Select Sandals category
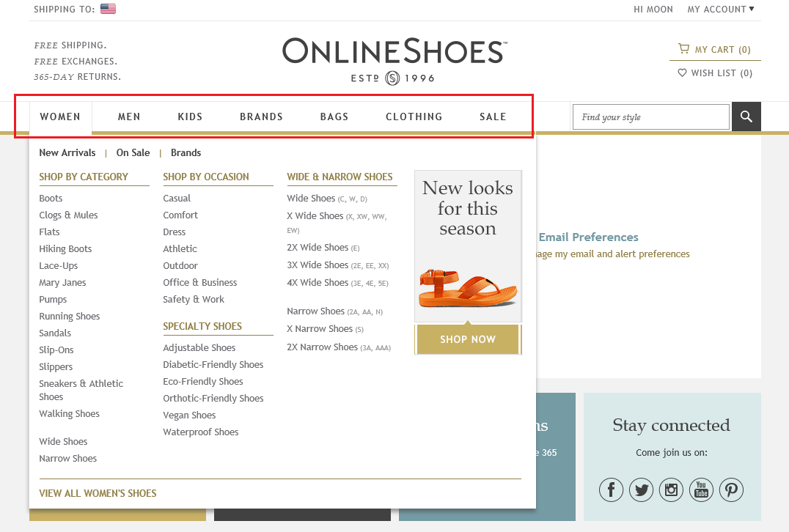Screen dimensions: 789x532 click(x=55, y=333)
